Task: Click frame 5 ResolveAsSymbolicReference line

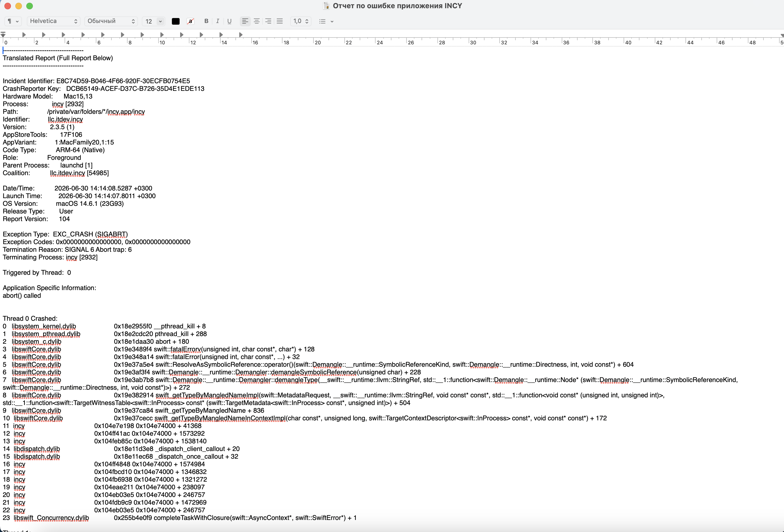Action: coord(318,365)
